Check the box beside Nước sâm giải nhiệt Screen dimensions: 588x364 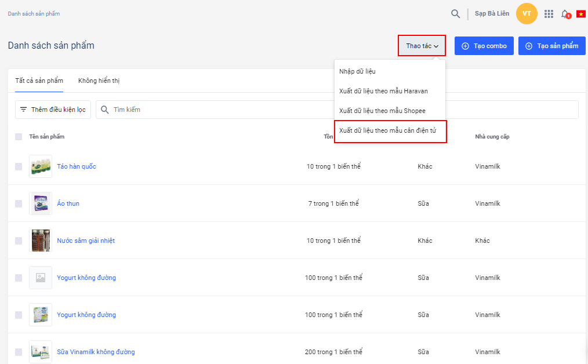click(19, 241)
